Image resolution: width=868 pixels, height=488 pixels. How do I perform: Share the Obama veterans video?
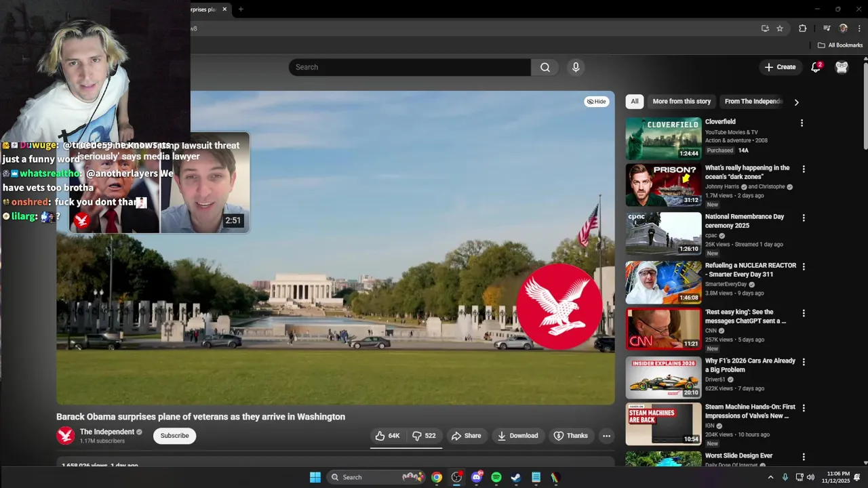467,436
